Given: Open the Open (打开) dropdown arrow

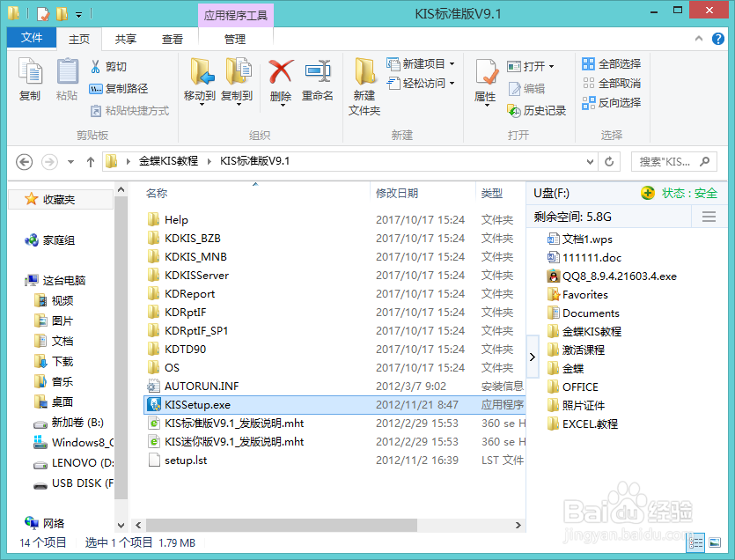Looking at the screenshot, I should click(x=551, y=67).
